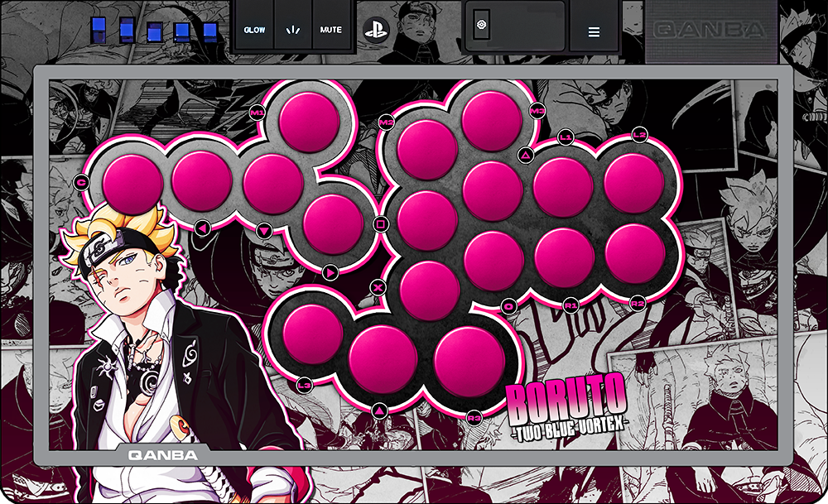
Task: Select the M3 label badge
Action: (537, 111)
